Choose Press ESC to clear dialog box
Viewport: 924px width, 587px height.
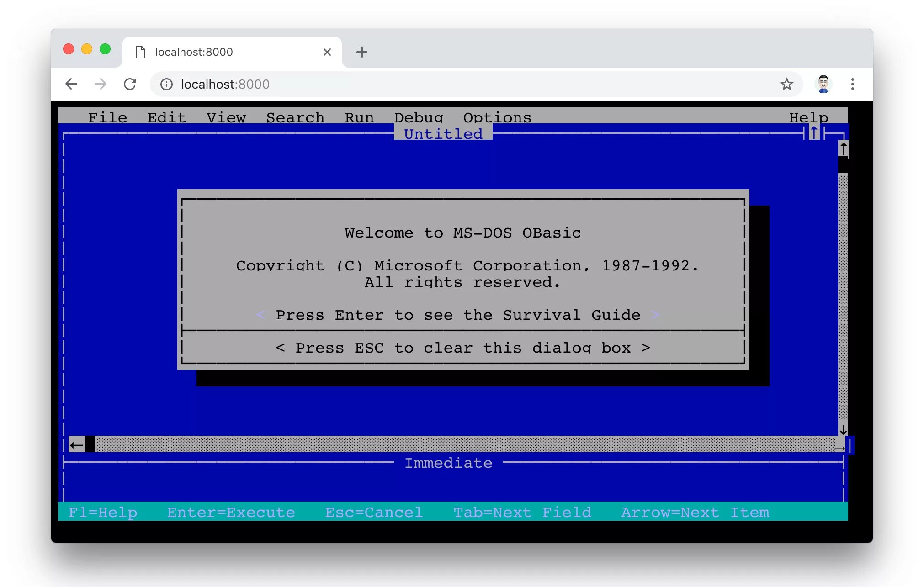tap(462, 348)
